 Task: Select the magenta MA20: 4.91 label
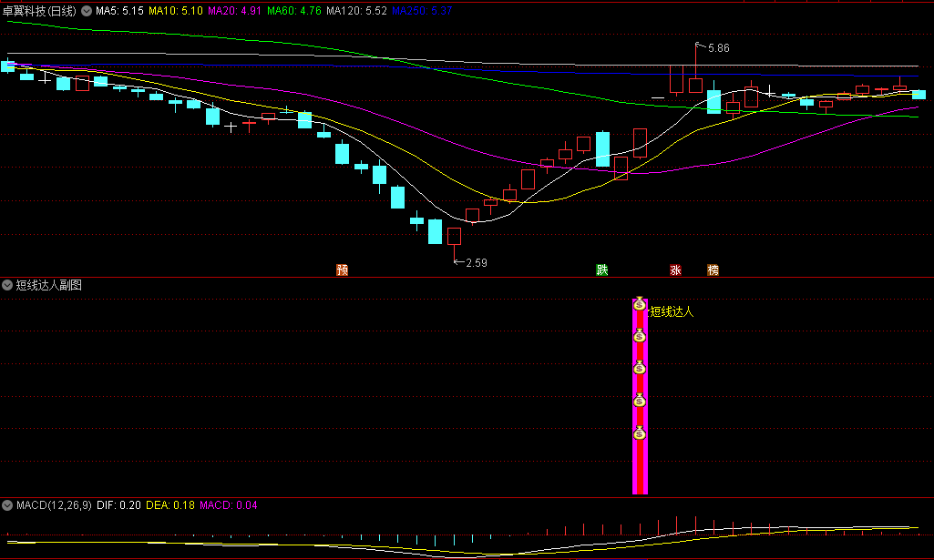click(x=235, y=11)
